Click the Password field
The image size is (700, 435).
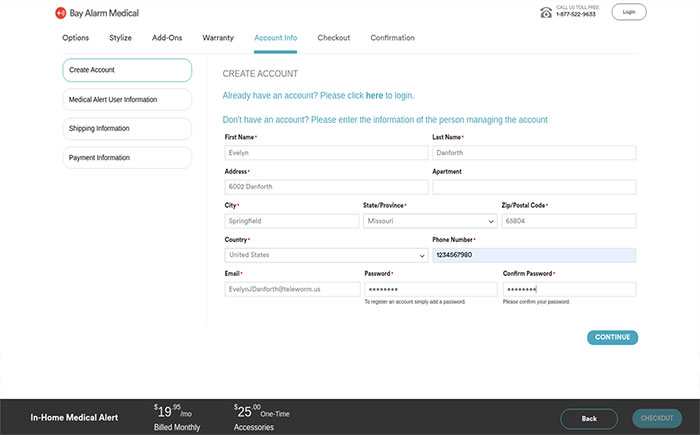(x=431, y=289)
